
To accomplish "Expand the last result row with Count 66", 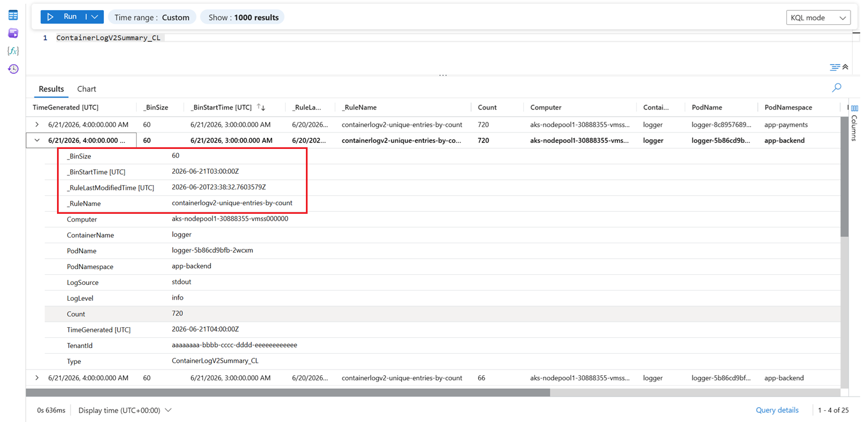I will click(x=37, y=378).
